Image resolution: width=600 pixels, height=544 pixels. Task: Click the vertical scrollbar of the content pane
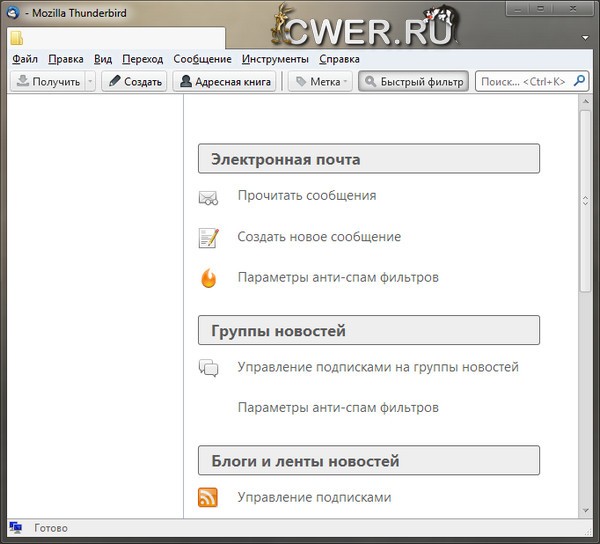pyautogui.click(x=585, y=300)
